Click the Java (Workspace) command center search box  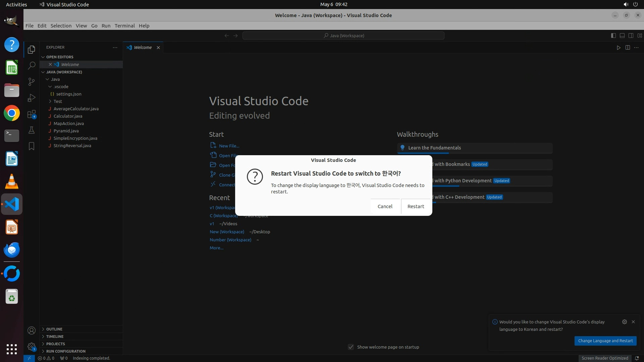click(x=343, y=36)
